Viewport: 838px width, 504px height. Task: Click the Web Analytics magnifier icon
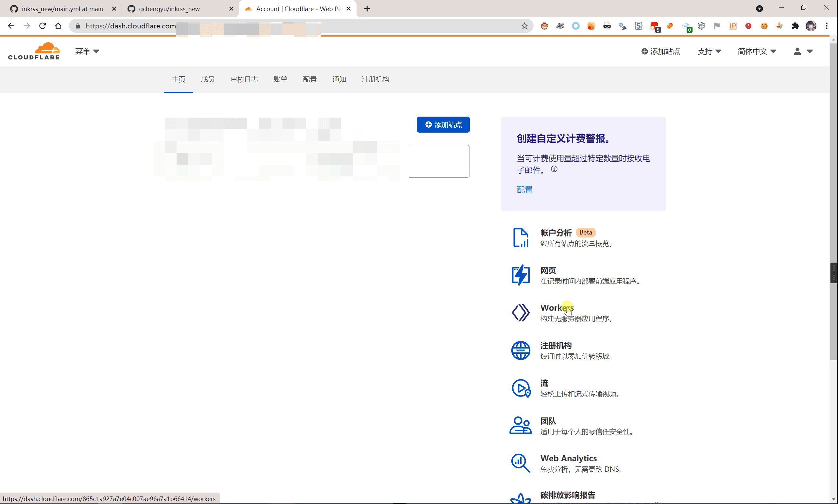point(521,463)
